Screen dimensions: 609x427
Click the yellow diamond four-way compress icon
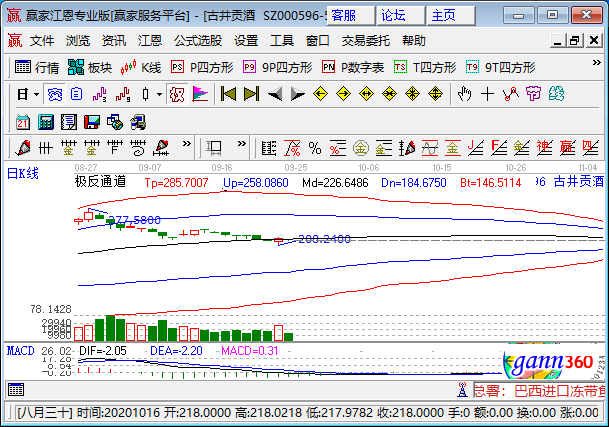pyautogui.click(x=412, y=94)
